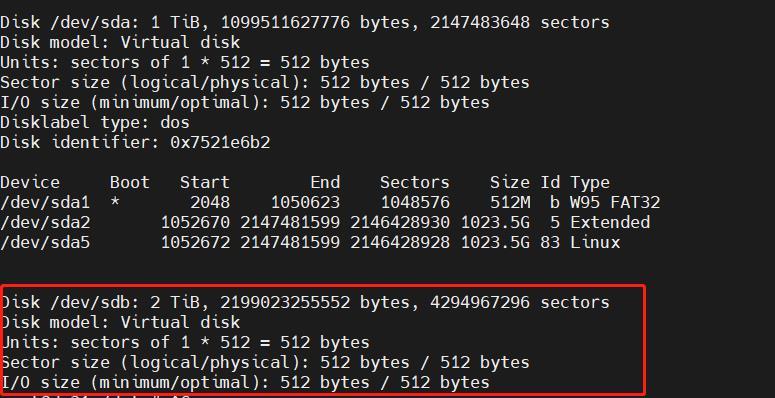This screenshot has width=775, height=398.
Task: Click the W95 FAT32 type text
Action: (x=615, y=202)
